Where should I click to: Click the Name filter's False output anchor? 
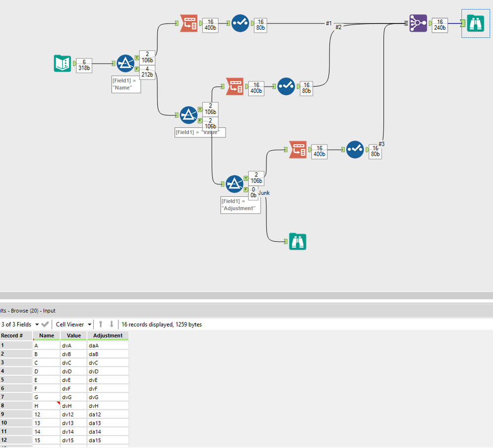(137, 69)
